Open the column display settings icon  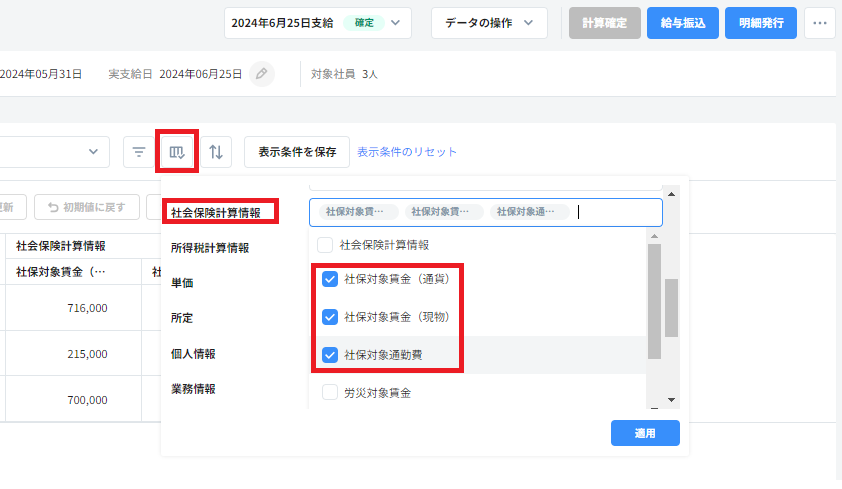(177, 152)
